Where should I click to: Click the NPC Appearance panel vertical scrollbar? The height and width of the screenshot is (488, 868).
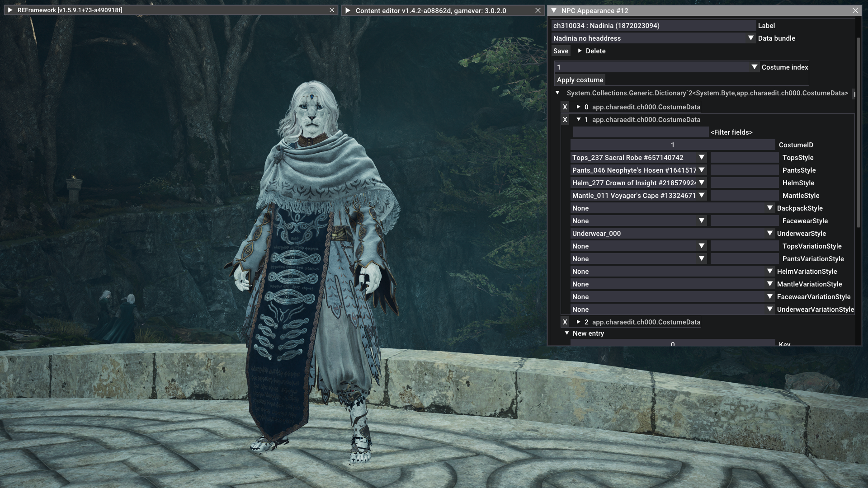[x=858, y=132]
